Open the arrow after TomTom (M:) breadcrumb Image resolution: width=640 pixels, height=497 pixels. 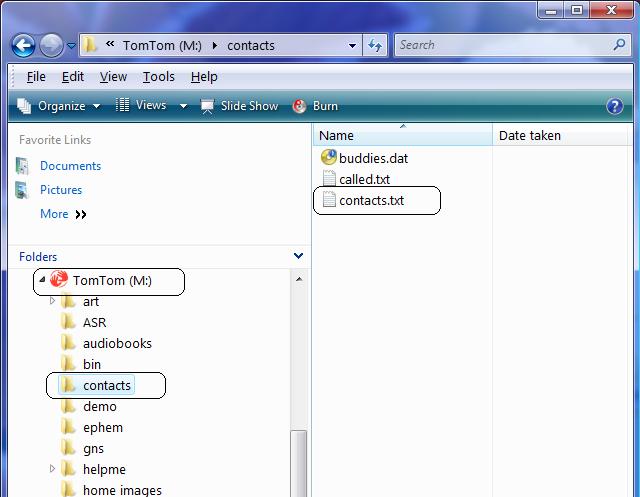coord(215,45)
